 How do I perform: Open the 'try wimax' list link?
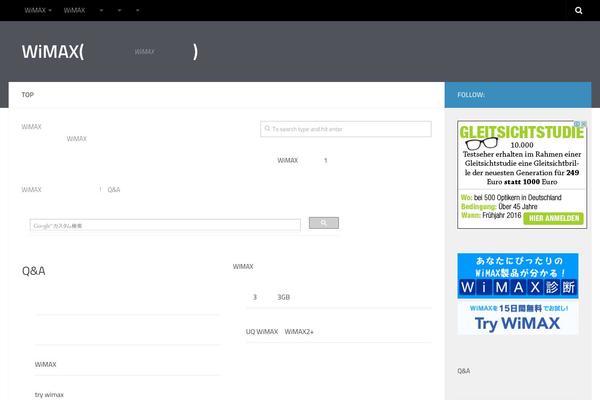pyautogui.click(x=49, y=395)
